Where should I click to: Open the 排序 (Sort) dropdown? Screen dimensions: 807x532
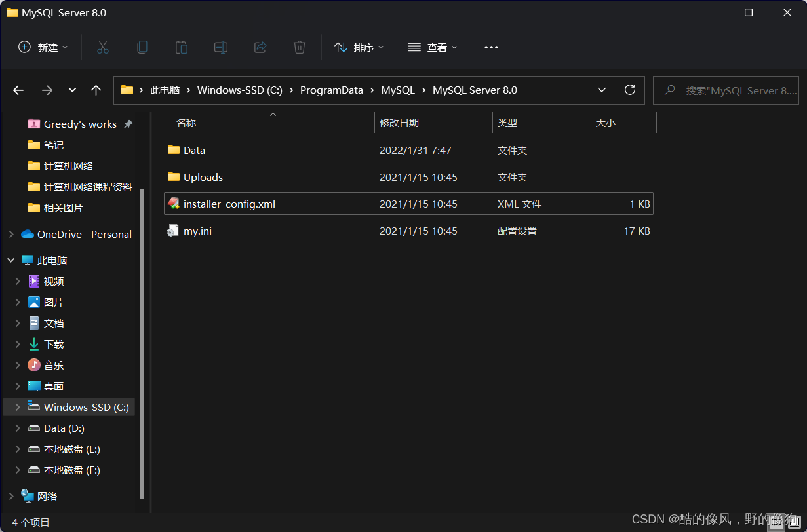pyautogui.click(x=359, y=47)
